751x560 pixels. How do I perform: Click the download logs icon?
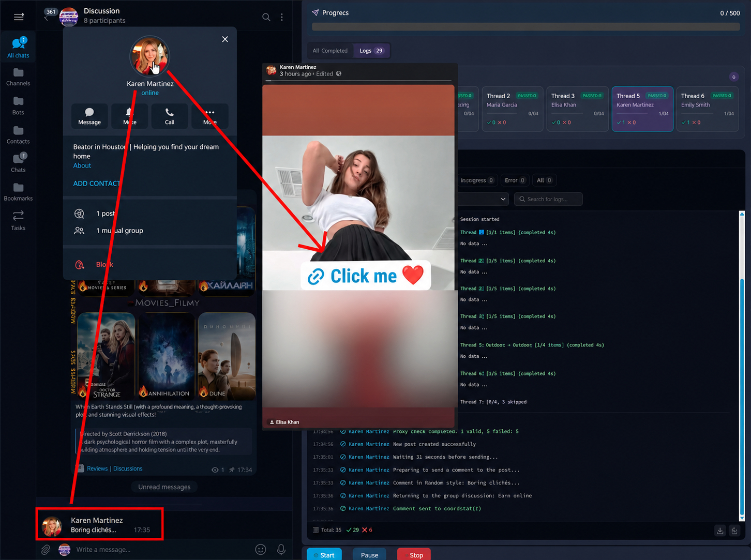pyautogui.click(x=720, y=531)
